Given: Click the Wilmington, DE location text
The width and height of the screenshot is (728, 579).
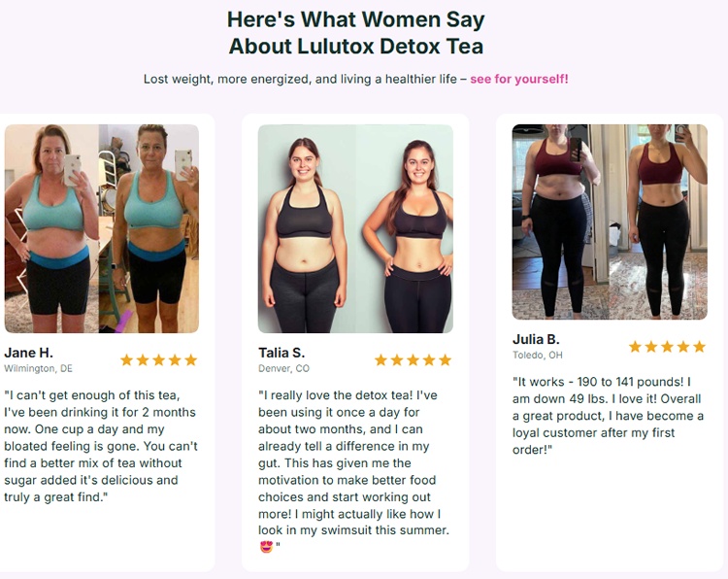Looking at the screenshot, I should (39, 369).
